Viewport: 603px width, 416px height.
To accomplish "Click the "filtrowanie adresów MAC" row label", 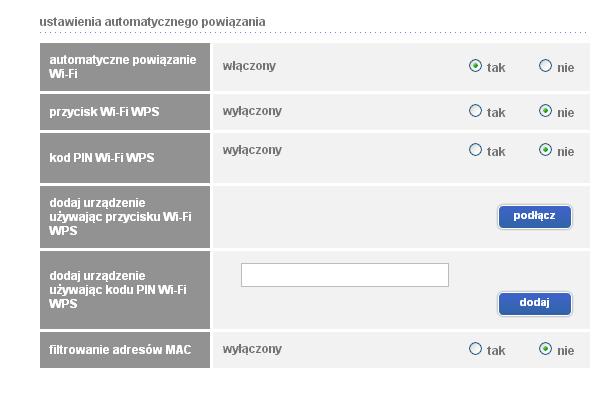I will (x=120, y=350).
